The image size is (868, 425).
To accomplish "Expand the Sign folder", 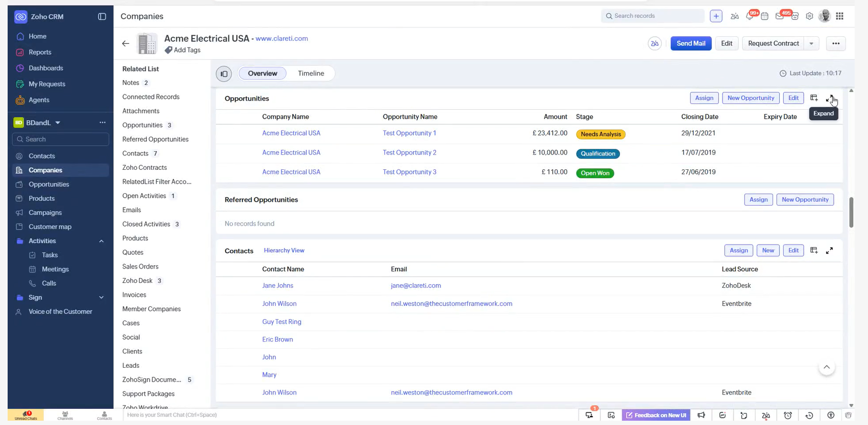I will [101, 298].
